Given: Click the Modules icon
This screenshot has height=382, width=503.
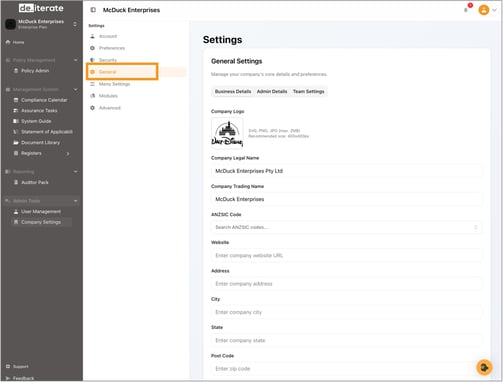Looking at the screenshot, I should coord(92,96).
